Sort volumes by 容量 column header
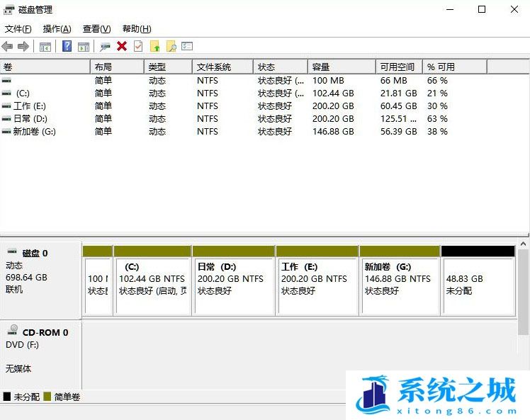Image resolution: width=530 pixels, height=420 pixels. click(341, 67)
